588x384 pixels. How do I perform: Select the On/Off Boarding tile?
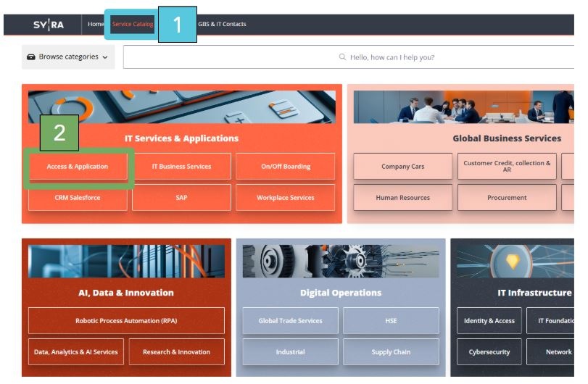(286, 167)
